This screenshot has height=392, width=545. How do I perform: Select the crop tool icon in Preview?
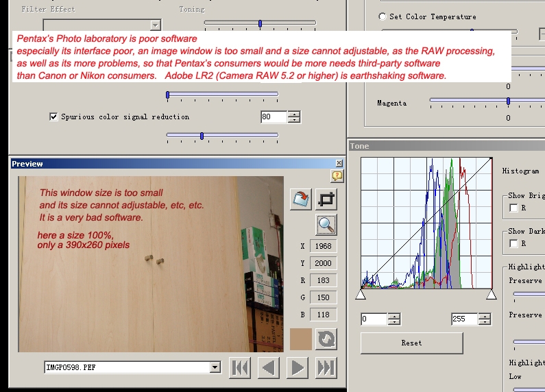pos(326,199)
